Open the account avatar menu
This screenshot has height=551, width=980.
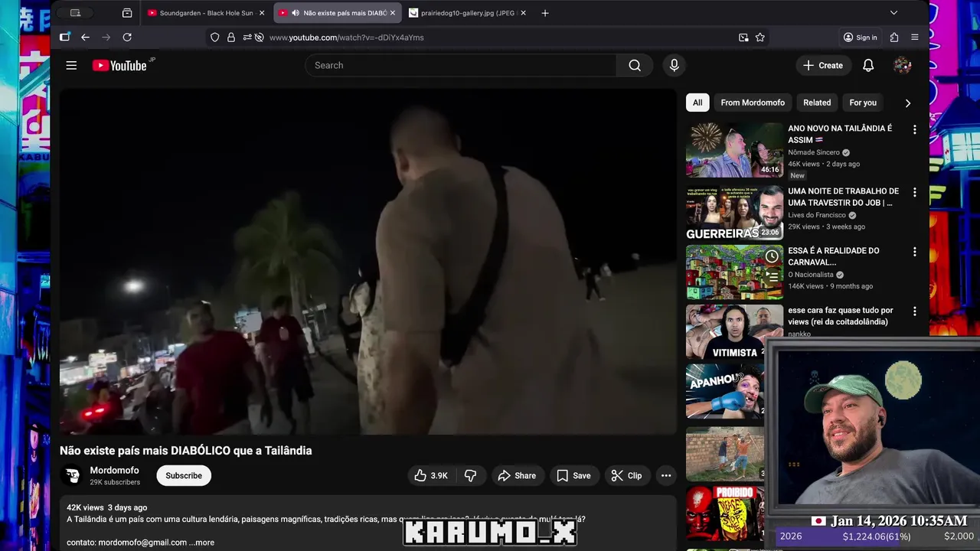pyautogui.click(x=902, y=65)
